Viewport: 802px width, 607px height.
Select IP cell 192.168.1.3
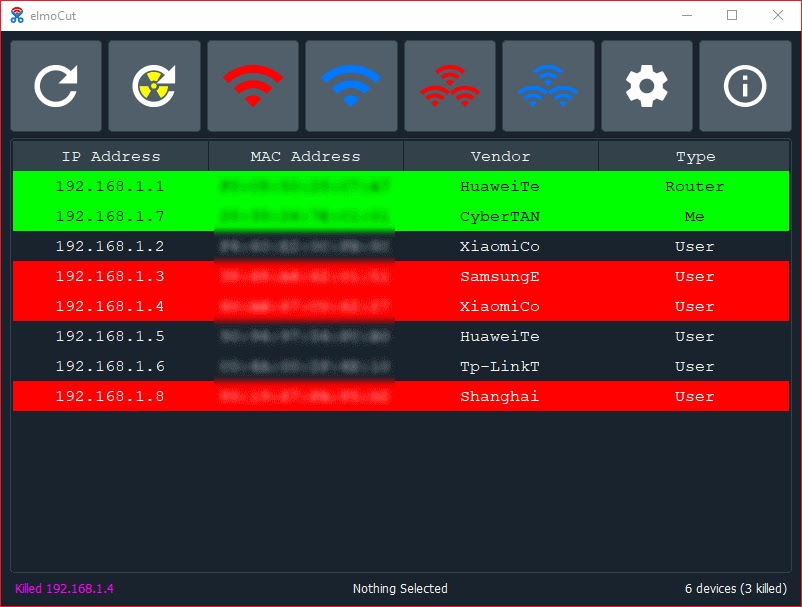110,276
